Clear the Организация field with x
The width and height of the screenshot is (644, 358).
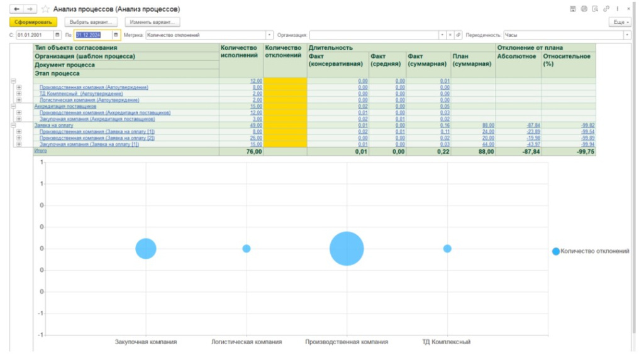(x=450, y=35)
